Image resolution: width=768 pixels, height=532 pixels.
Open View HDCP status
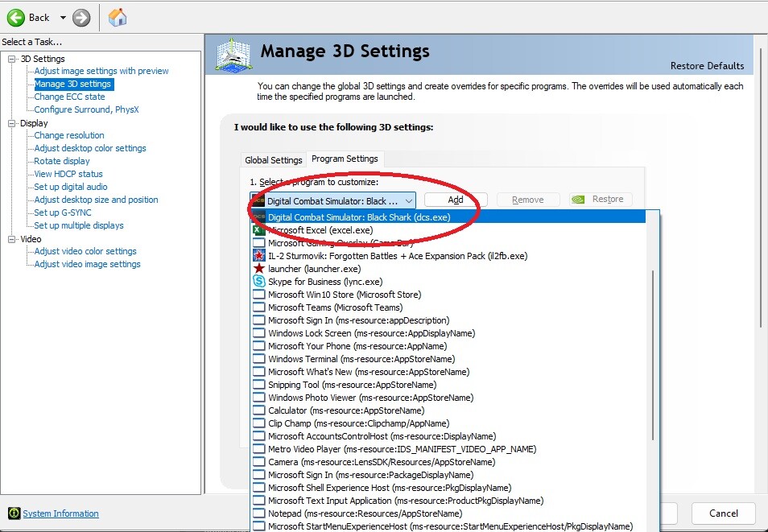pyautogui.click(x=68, y=174)
